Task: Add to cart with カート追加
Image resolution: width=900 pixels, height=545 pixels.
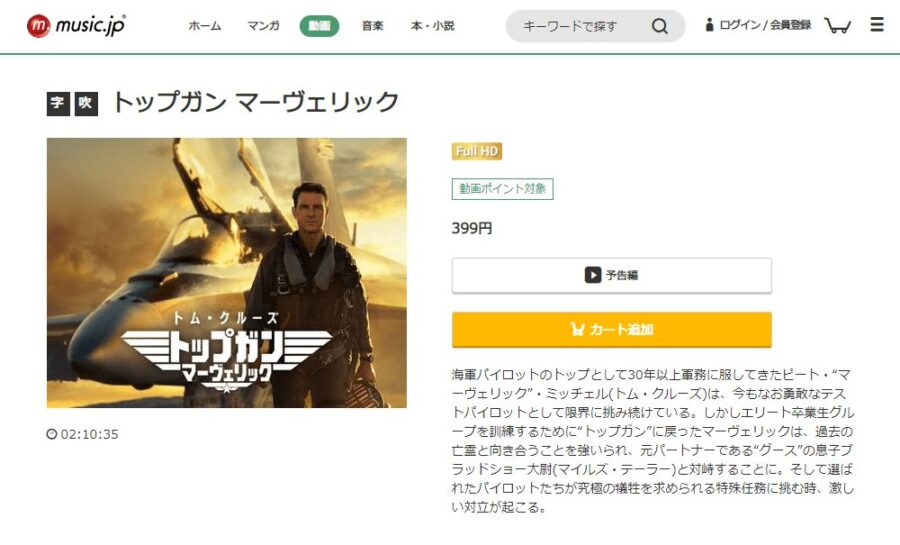Action: (x=611, y=329)
